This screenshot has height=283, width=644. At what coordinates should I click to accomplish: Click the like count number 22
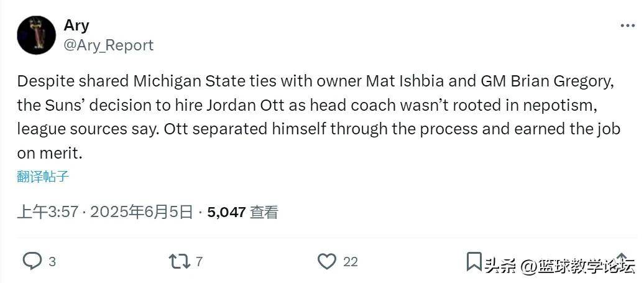tap(351, 262)
